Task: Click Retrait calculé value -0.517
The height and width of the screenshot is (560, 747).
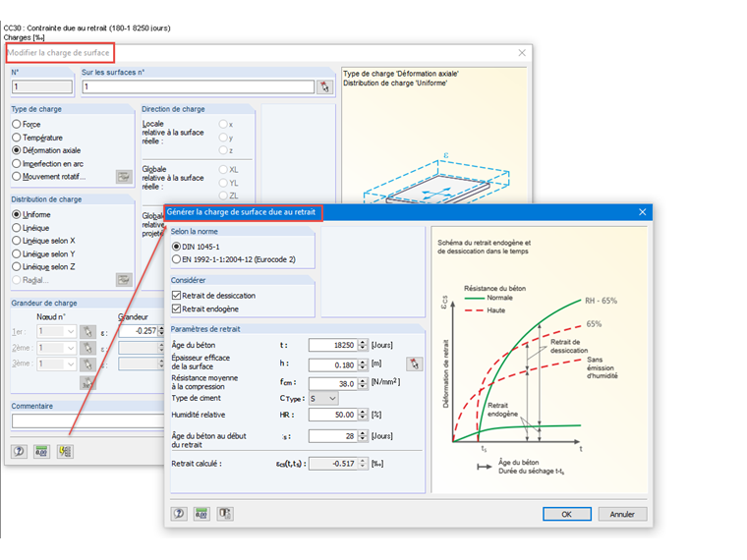Action: (333, 464)
